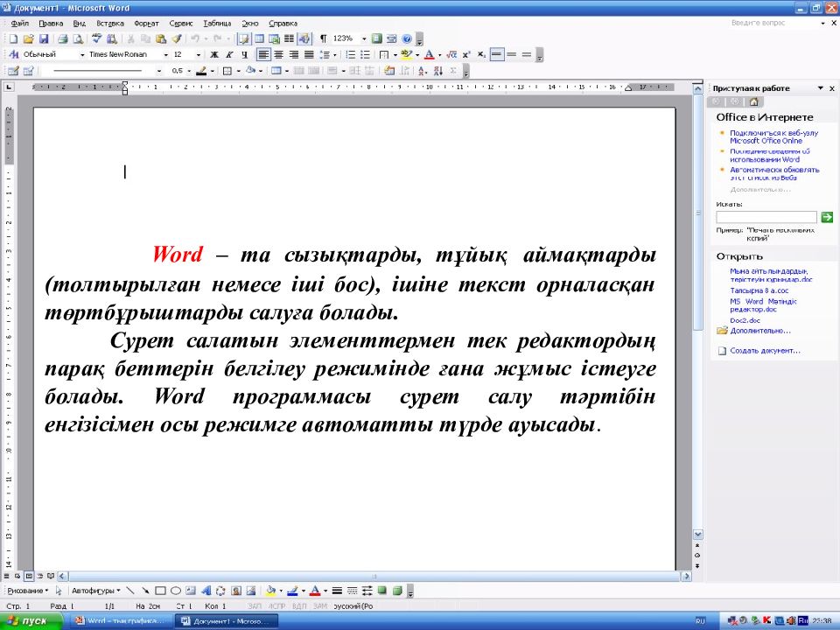This screenshot has height=630, width=840.
Task: Select the Rectangle drawing tool
Action: 160,591
